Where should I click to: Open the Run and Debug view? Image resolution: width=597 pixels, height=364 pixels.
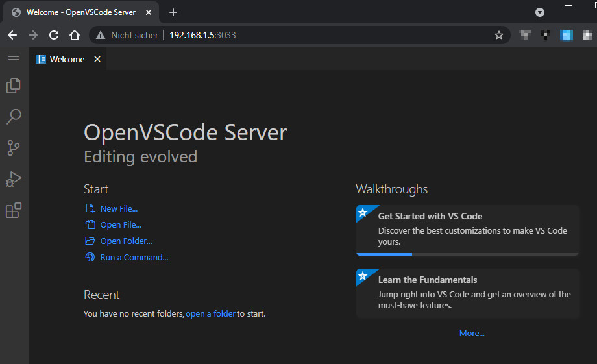click(14, 179)
